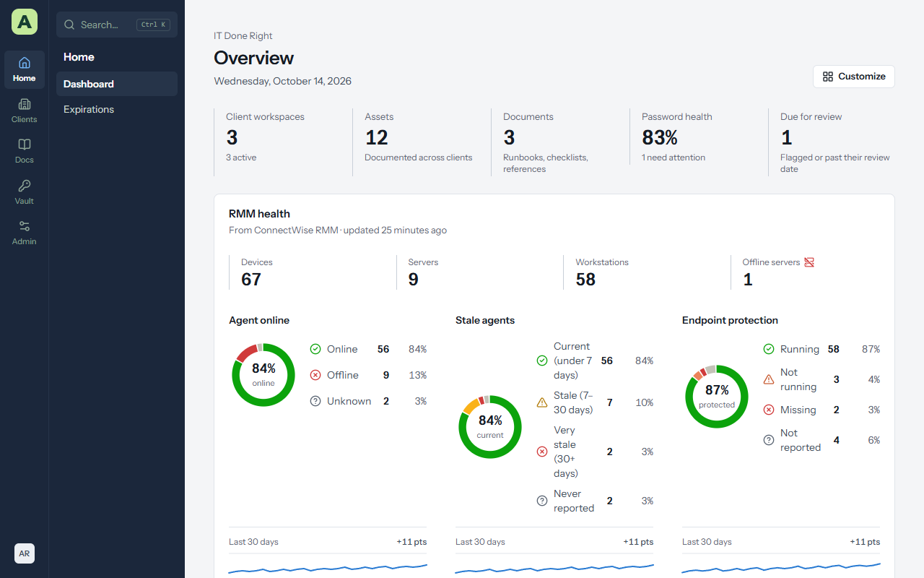The image size is (924, 578).
Task: Click the Not reported question icon
Action: click(769, 440)
